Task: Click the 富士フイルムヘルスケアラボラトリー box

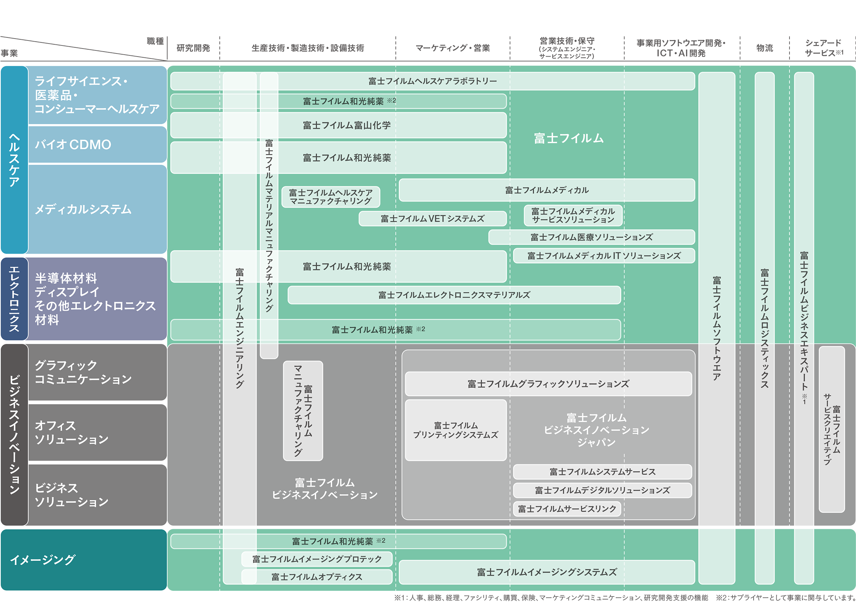Action: (x=433, y=81)
